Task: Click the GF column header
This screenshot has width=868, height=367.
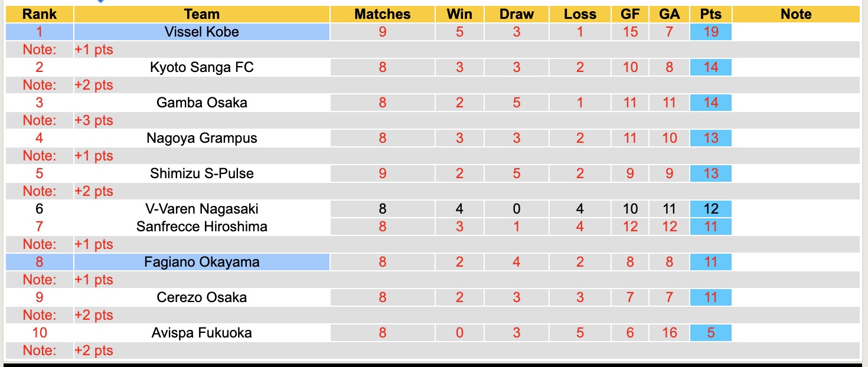Action: pyautogui.click(x=630, y=14)
